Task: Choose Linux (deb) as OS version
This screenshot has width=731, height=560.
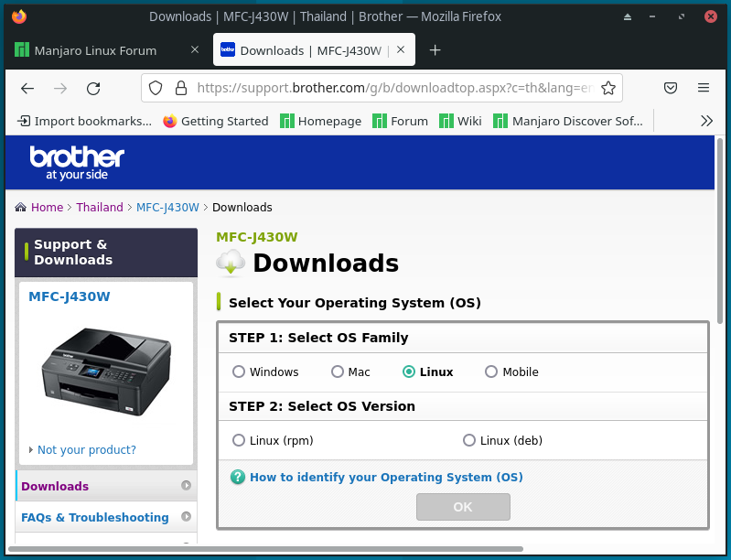Action: tap(469, 440)
